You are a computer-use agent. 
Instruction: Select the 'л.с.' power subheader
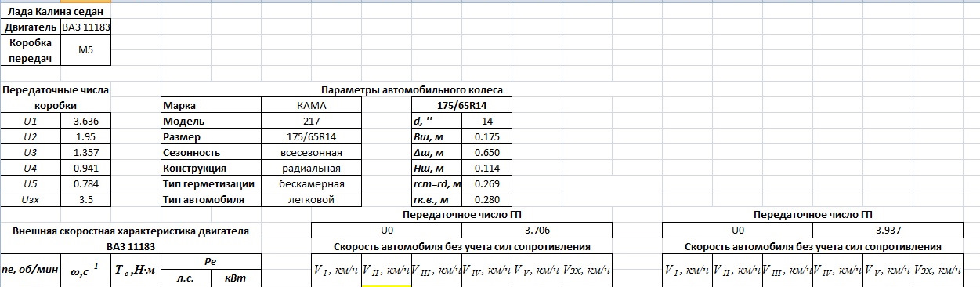(x=186, y=278)
